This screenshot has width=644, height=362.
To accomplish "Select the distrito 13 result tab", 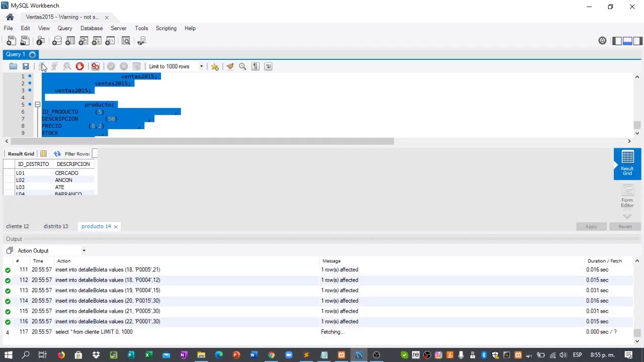I will click(56, 226).
